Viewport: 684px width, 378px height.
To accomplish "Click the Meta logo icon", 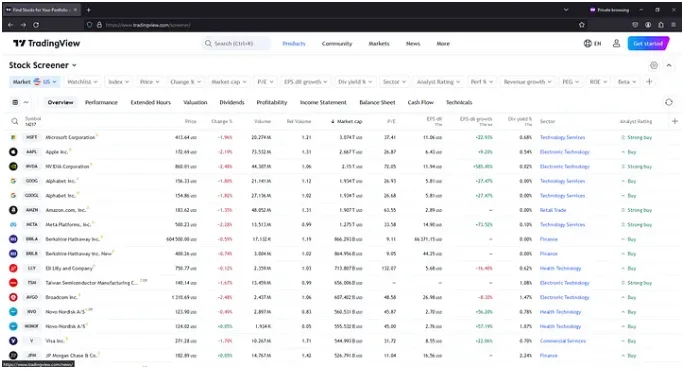I will (13, 225).
